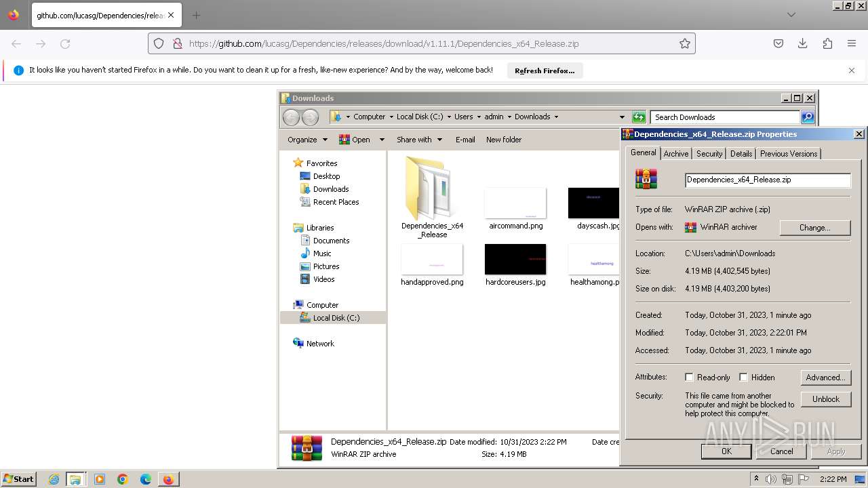This screenshot has height=488, width=868.
Task: Switch to the Previous Versions tab
Action: [x=789, y=154]
